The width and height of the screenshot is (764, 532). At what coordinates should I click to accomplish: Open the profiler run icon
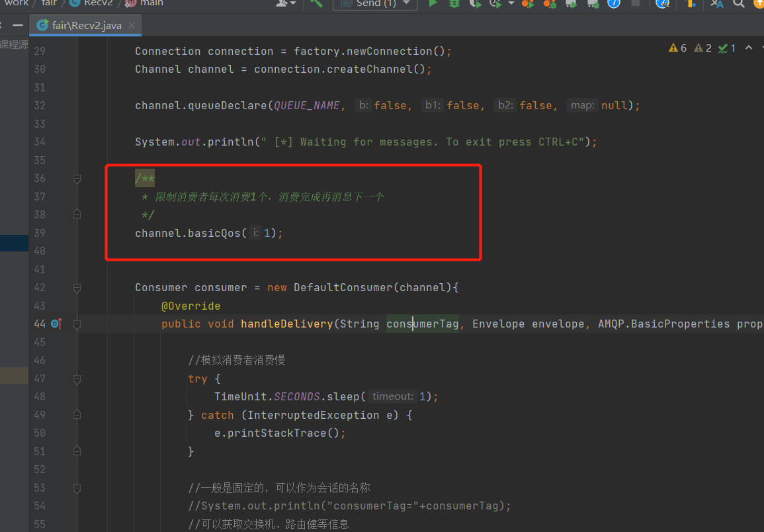(x=495, y=3)
